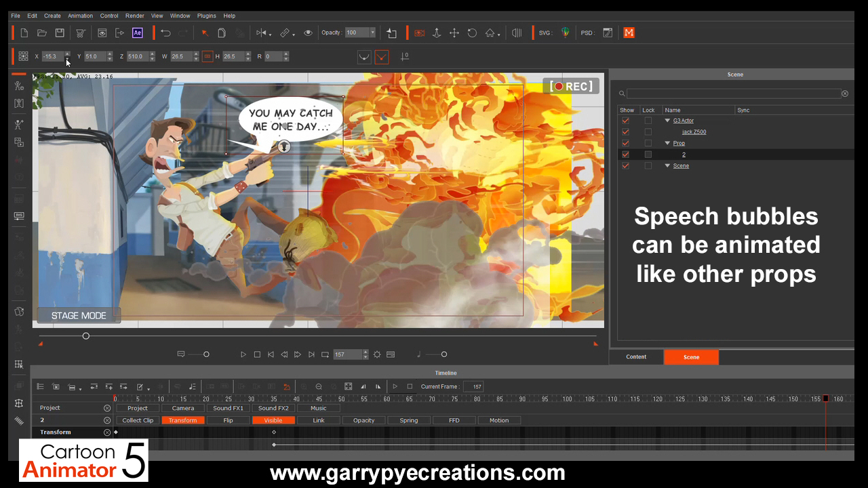This screenshot has height=488, width=868.
Task: Click the Collect Clip button
Action: [138, 420]
